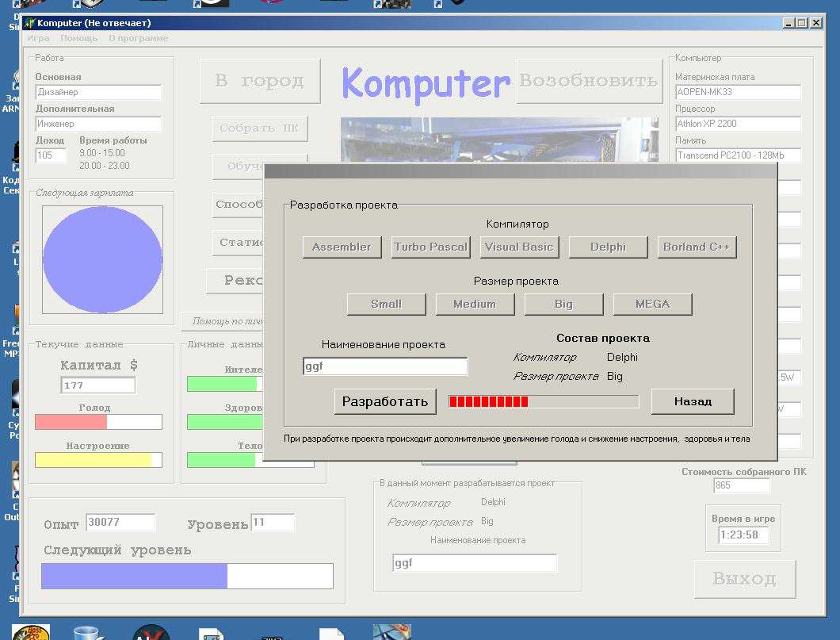This screenshot has height=640, width=840.
Task: Minimize the Komputer window
Action: pyautogui.click(x=788, y=22)
